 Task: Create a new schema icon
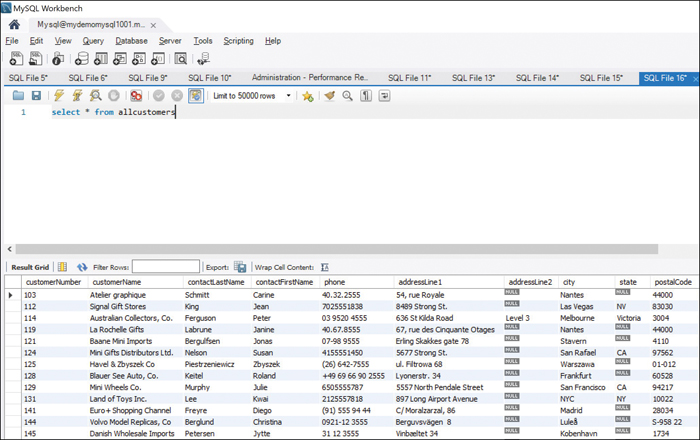82,58
